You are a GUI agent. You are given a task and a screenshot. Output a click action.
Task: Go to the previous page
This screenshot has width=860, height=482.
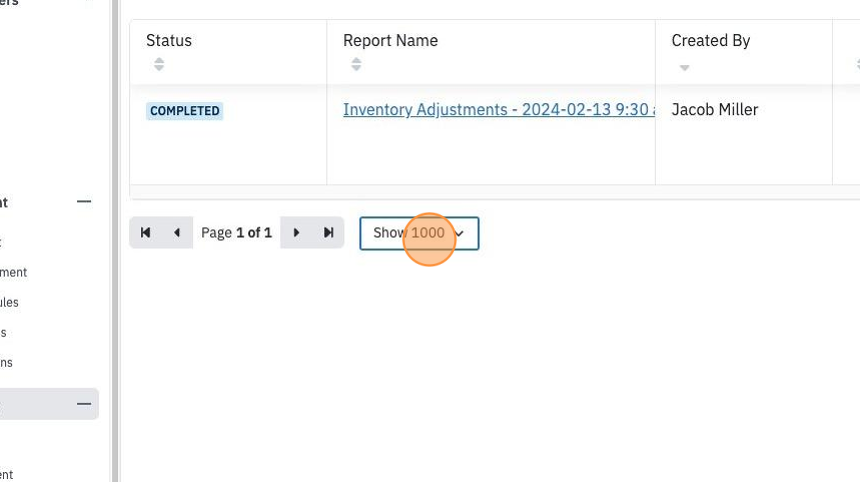(x=177, y=233)
